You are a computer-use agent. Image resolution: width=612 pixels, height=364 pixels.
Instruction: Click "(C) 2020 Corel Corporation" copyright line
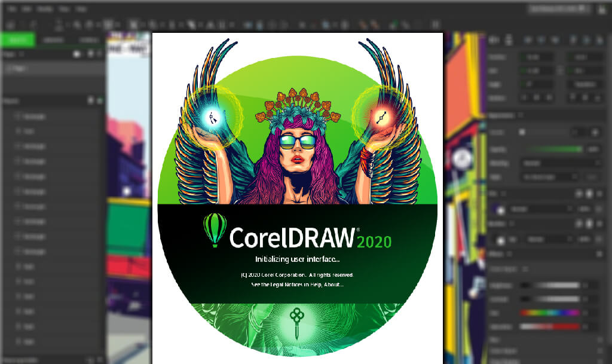coord(297,275)
